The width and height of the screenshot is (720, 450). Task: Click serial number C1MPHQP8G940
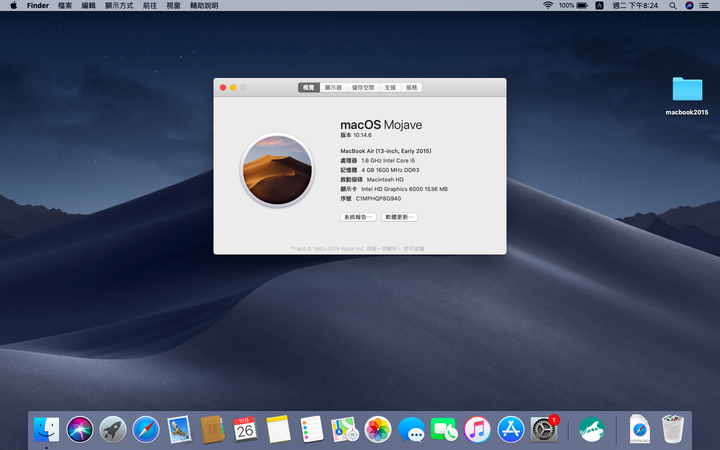pyautogui.click(x=378, y=198)
